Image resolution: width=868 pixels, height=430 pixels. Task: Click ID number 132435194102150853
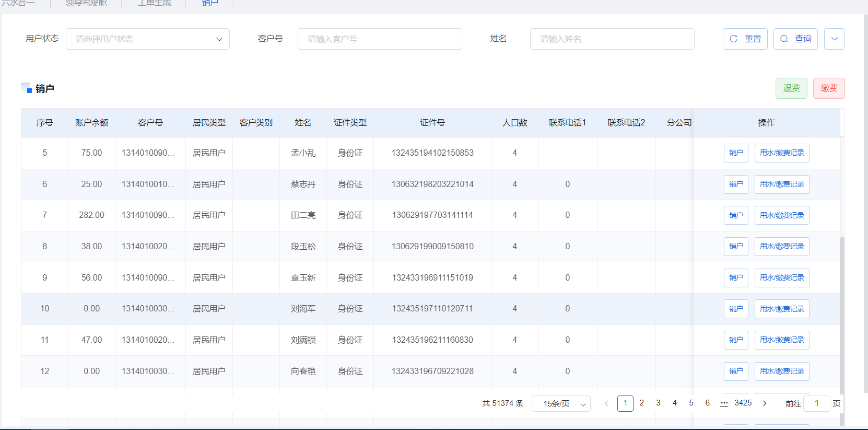click(432, 153)
